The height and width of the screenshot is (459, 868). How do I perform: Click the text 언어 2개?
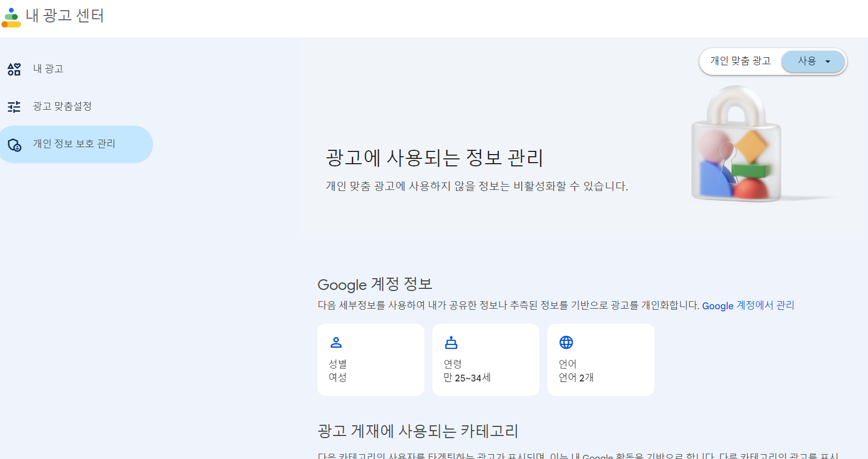[576, 378]
